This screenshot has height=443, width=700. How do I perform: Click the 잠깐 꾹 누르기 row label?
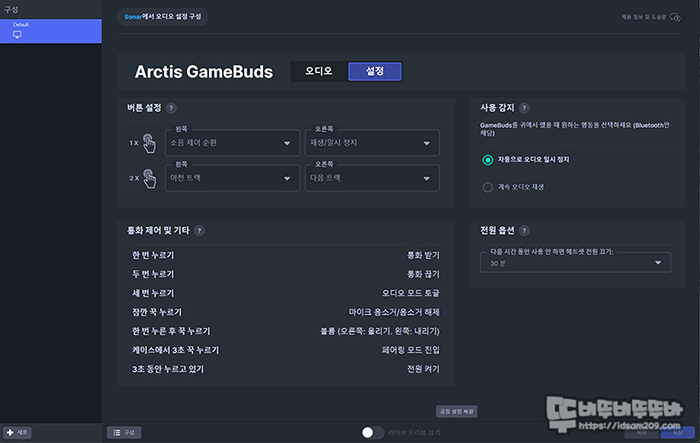point(157,312)
